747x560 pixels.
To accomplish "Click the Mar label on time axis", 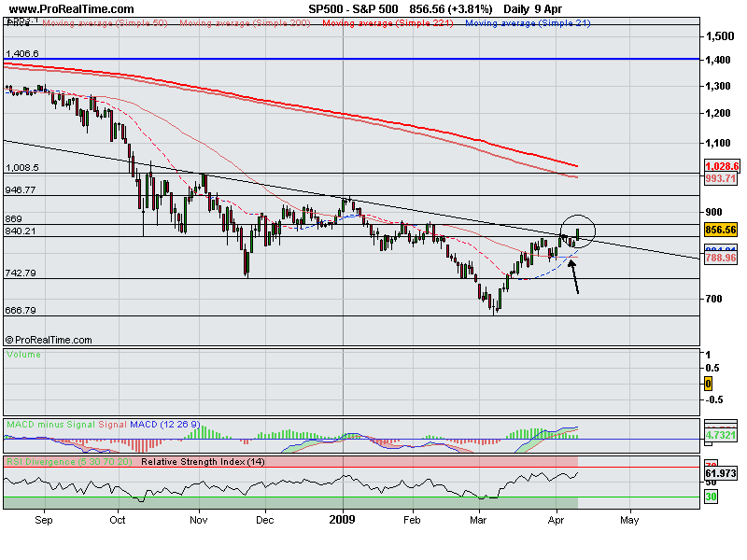I will [478, 520].
